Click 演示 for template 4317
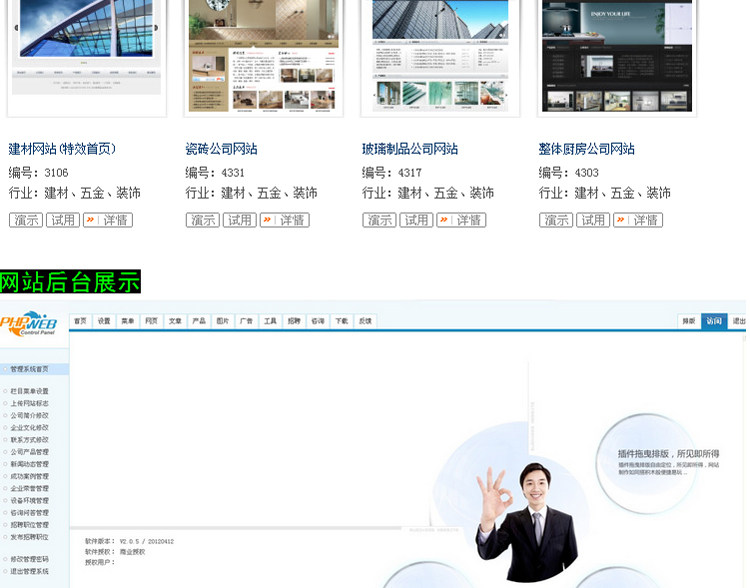Screen dimensions: 750x588 (379, 220)
